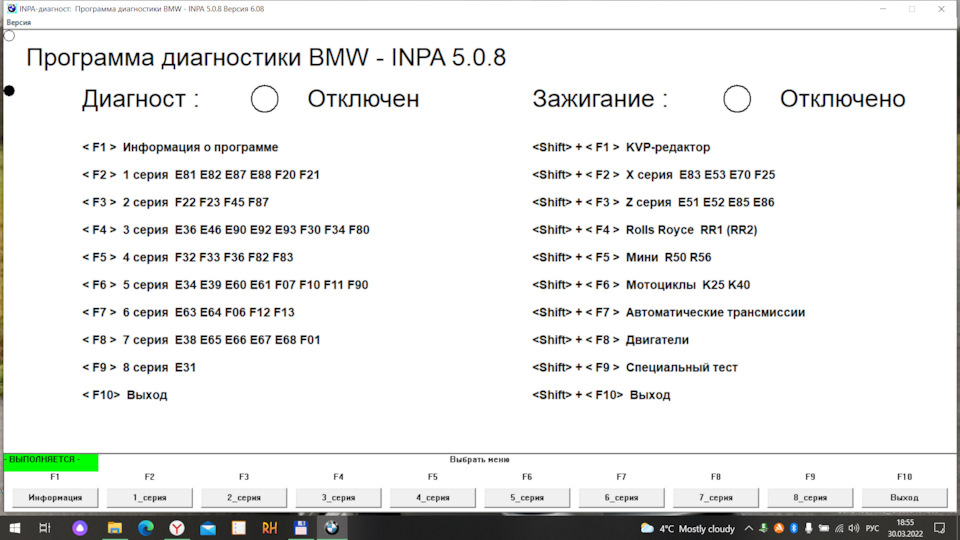Open the battery status tray icon
The image size is (960, 540).
(x=824, y=528)
